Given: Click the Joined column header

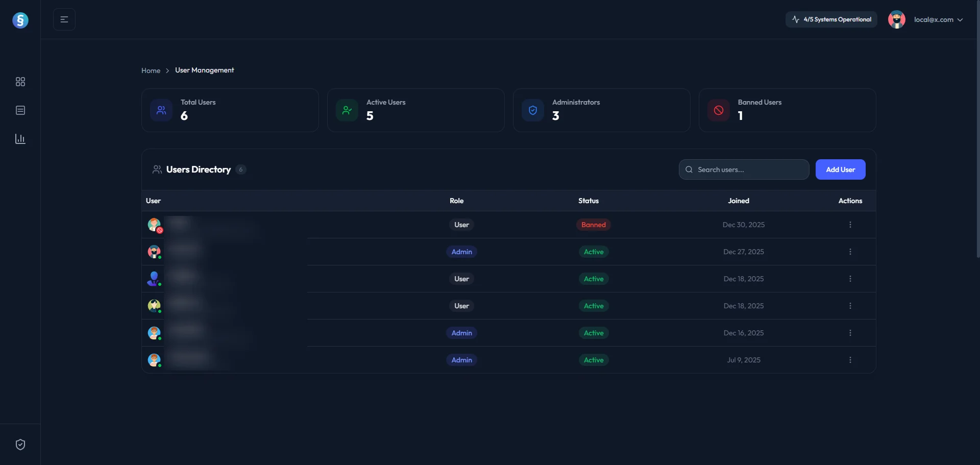Looking at the screenshot, I should [x=738, y=201].
